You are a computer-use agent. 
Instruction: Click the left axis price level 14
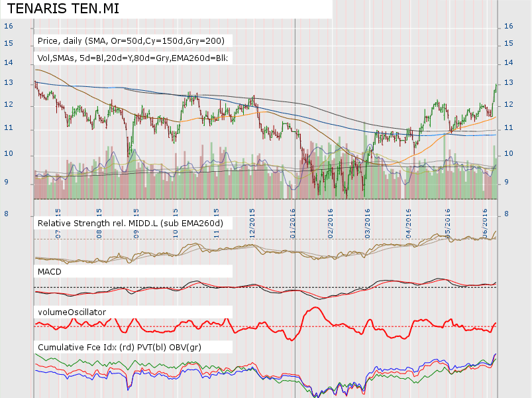(9, 62)
